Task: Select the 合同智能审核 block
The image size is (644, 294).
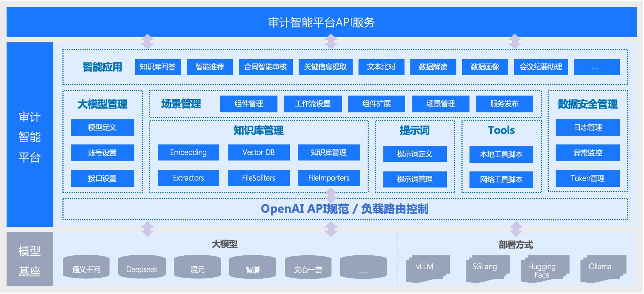Action: [265, 67]
